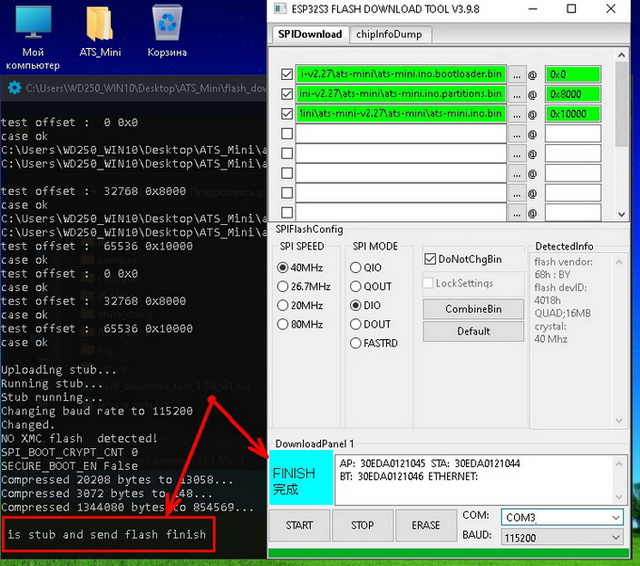Select QOUT SPI mode
The image size is (640, 566).
[x=371, y=286]
